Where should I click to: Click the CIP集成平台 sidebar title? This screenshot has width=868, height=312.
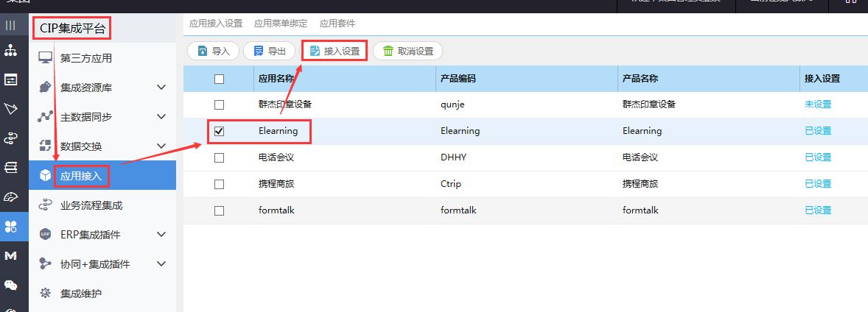point(72,29)
